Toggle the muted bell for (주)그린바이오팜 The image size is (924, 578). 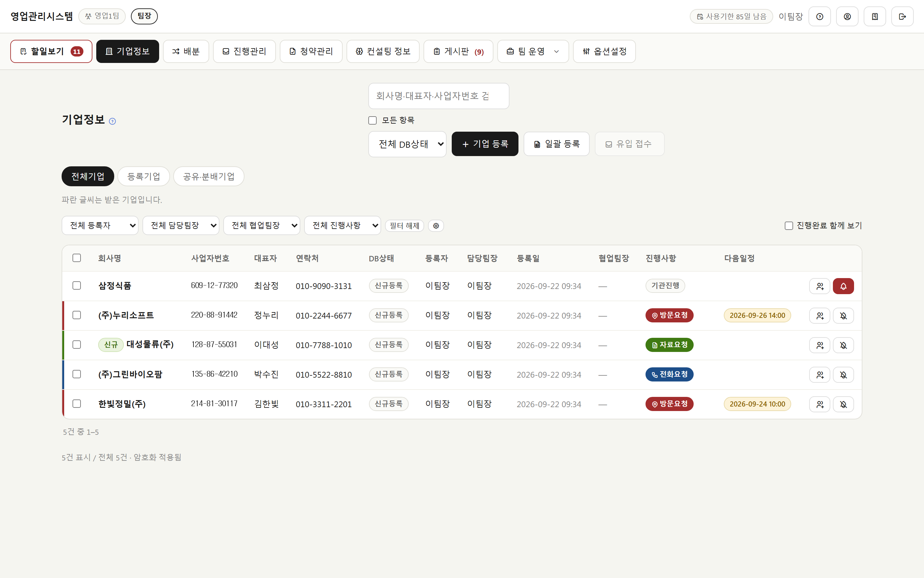pos(843,375)
